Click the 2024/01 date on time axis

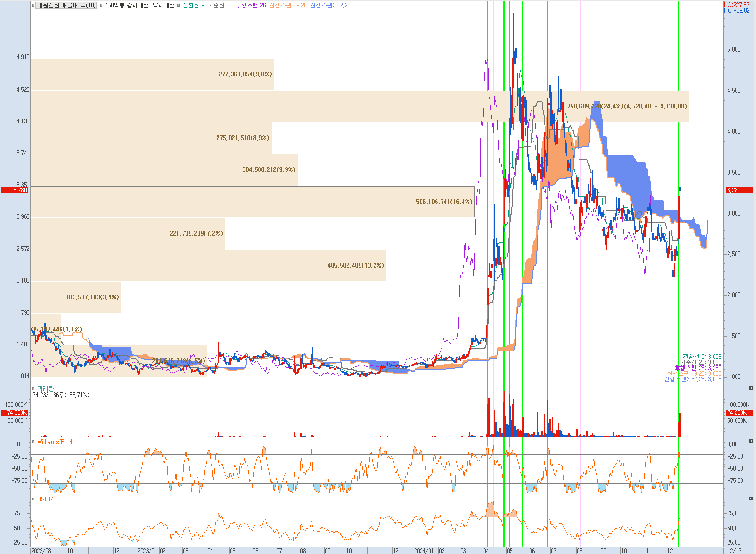coord(424,551)
